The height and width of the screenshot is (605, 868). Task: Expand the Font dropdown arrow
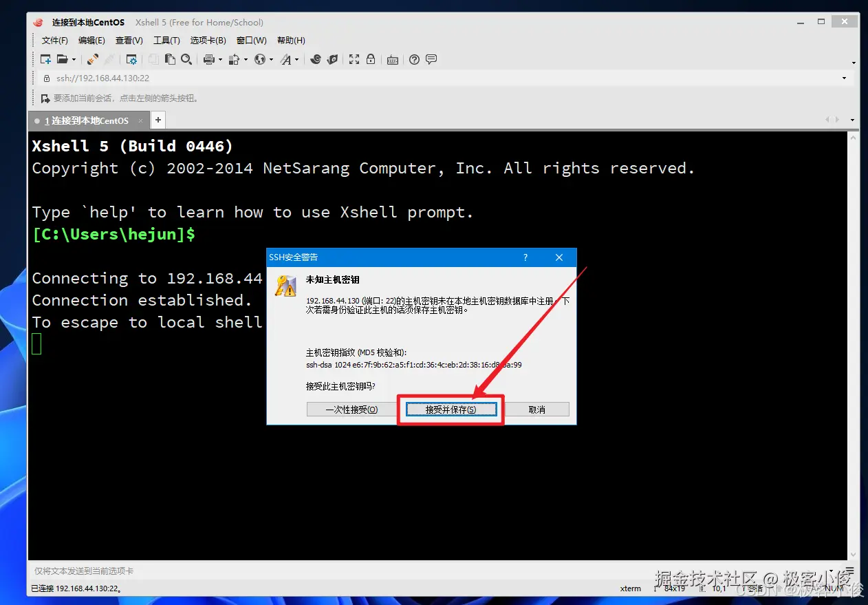click(297, 60)
